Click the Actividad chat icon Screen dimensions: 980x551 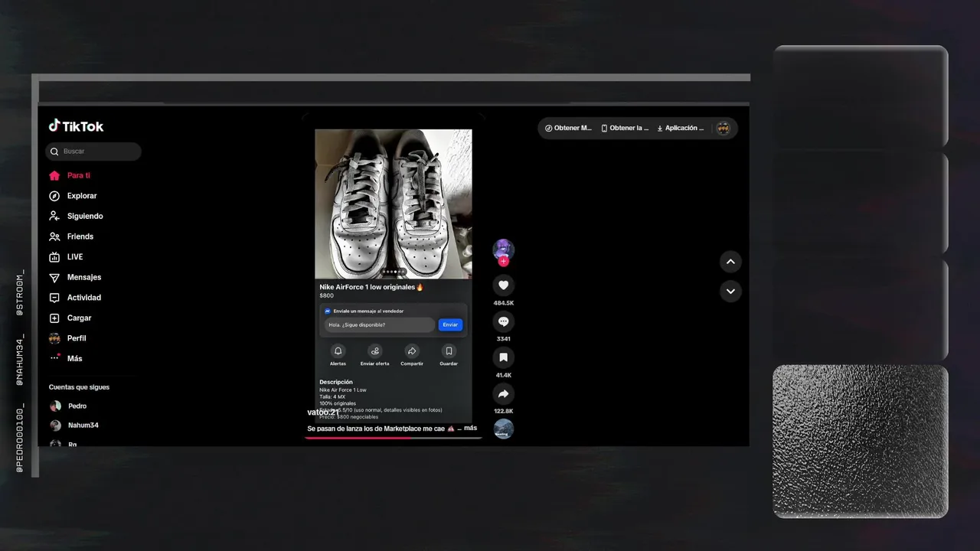click(x=54, y=298)
